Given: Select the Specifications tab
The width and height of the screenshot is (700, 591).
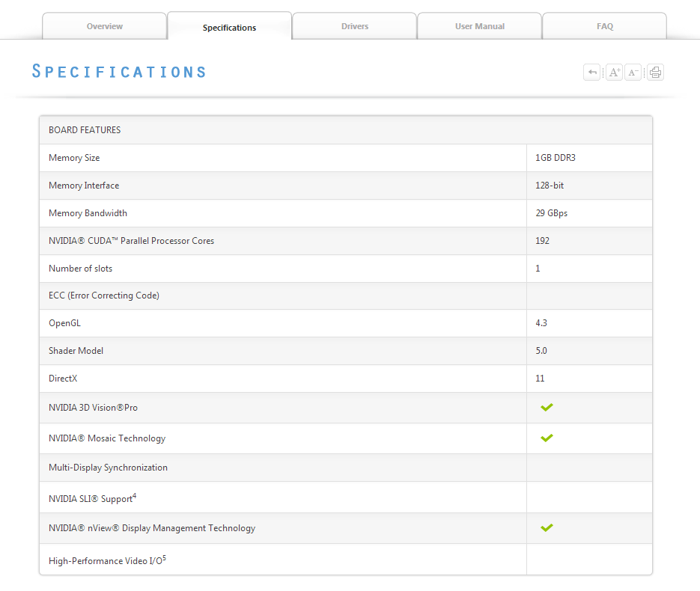Looking at the screenshot, I should pyautogui.click(x=229, y=28).
